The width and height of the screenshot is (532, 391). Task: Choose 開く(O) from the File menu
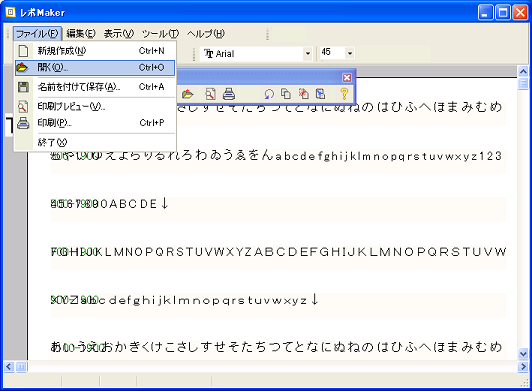pyautogui.click(x=95, y=68)
